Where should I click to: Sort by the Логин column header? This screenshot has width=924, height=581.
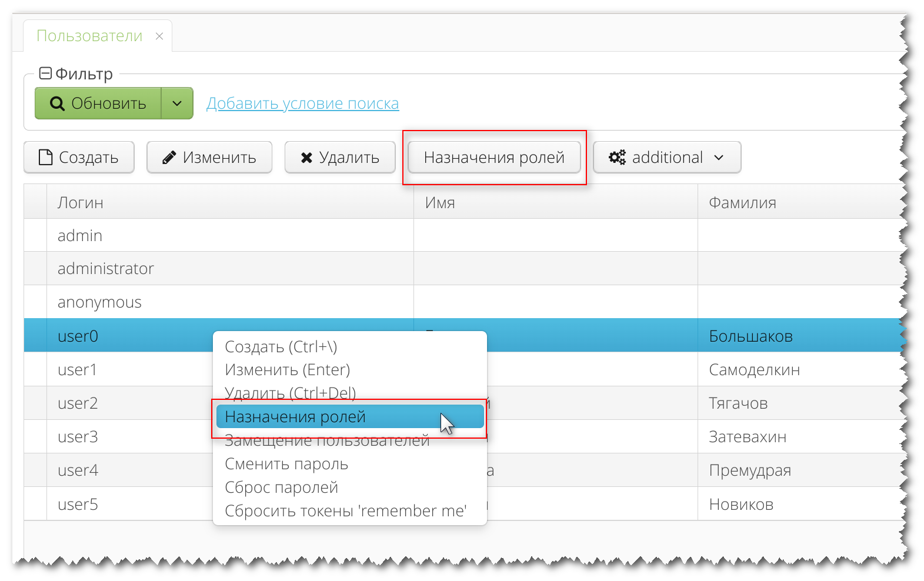pos(230,202)
